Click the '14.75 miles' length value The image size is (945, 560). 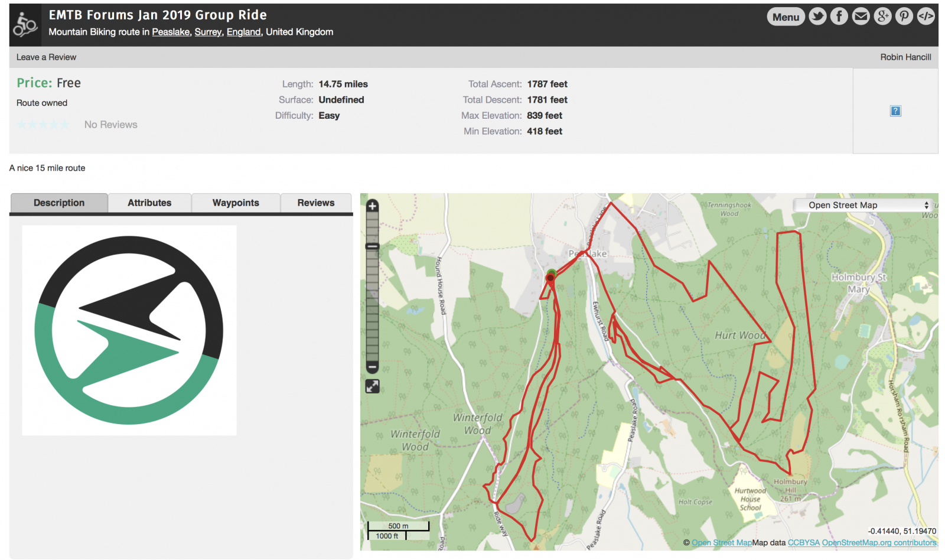[x=343, y=84]
